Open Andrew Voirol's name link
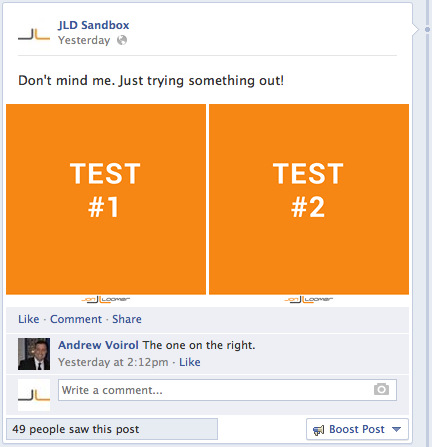Image resolution: width=432 pixels, height=447 pixels. click(x=98, y=345)
